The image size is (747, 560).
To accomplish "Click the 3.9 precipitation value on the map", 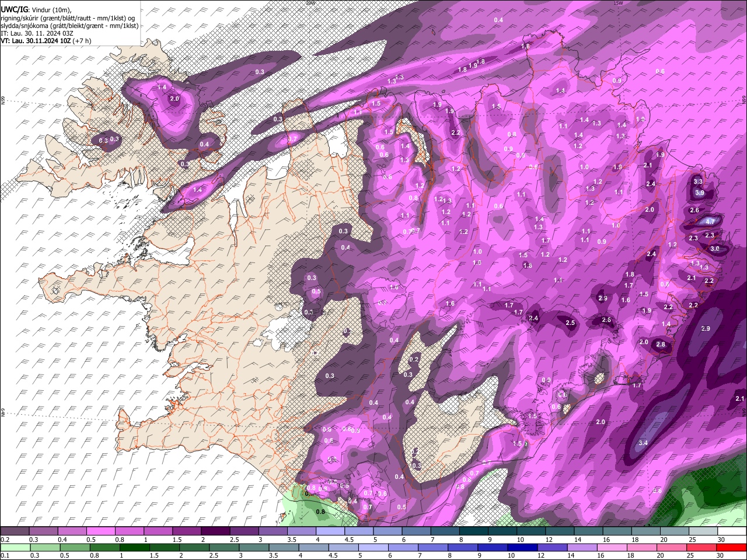I will 700,193.
